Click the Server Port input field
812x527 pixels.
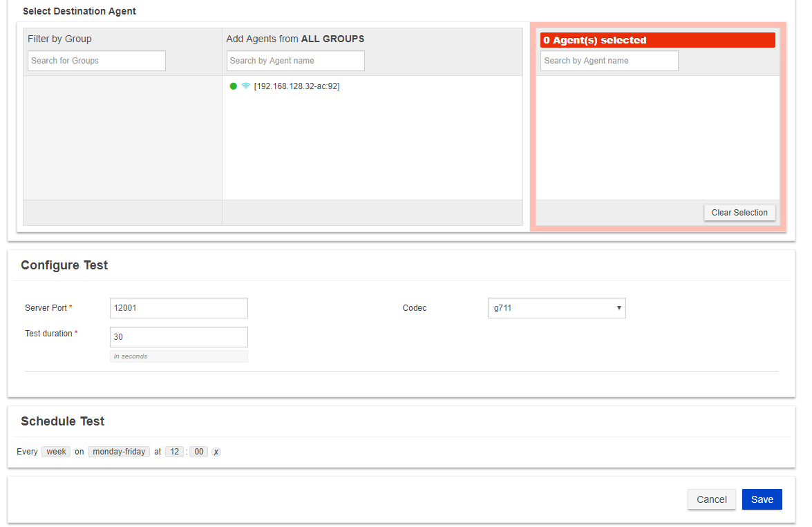tap(178, 308)
